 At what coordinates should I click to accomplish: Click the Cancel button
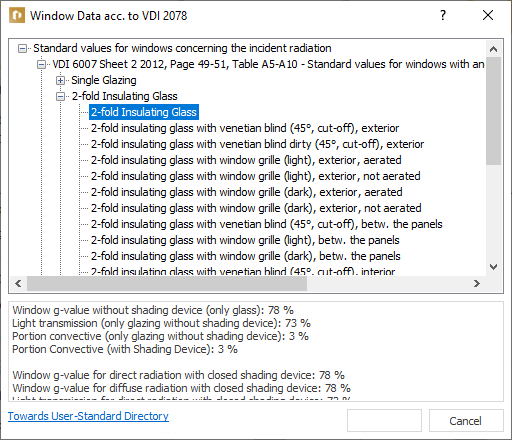[466, 421]
